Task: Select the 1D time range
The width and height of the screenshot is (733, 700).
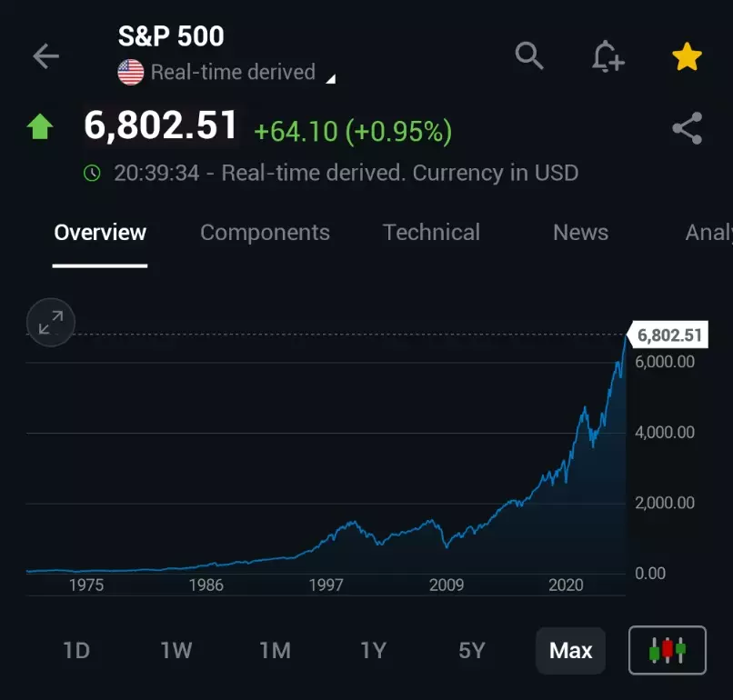Action: [76, 651]
